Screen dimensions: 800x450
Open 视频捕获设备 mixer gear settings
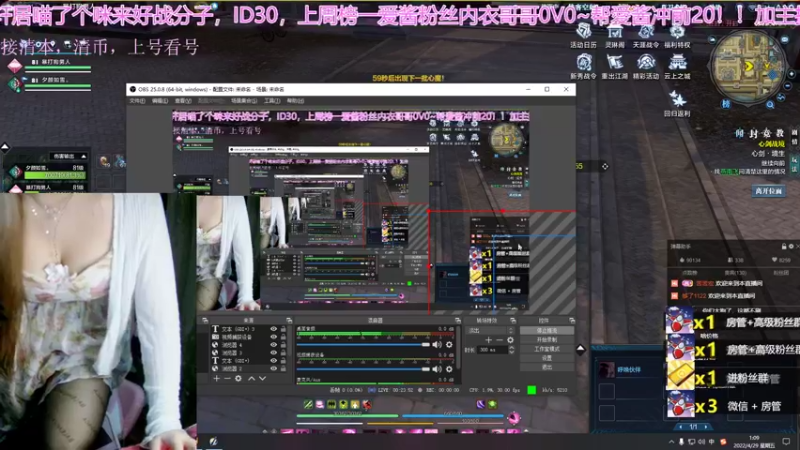(x=449, y=369)
